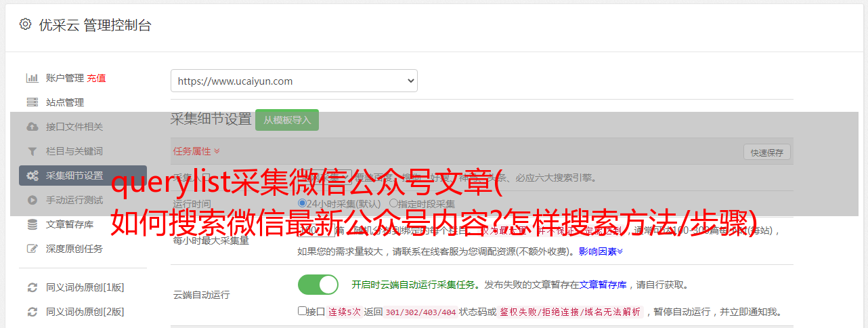
Task: Click the gear icon beside 优采云 管理控制台
Action: [x=25, y=24]
